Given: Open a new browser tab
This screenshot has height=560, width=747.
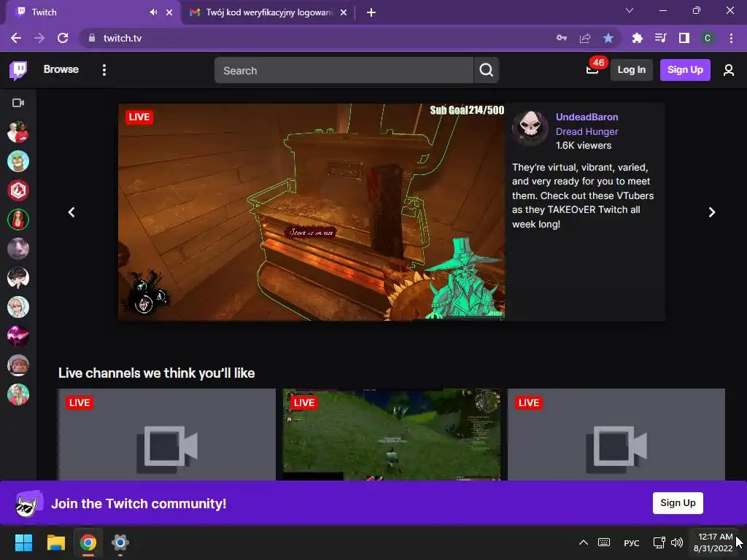Looking at the screenshot, I should pos(371,12).
